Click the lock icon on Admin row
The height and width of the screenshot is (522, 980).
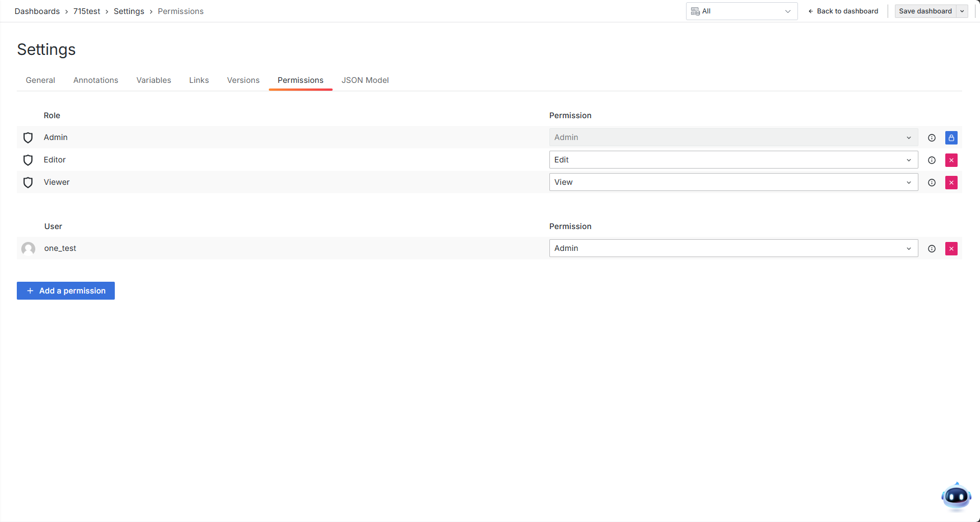pos(951,138)
